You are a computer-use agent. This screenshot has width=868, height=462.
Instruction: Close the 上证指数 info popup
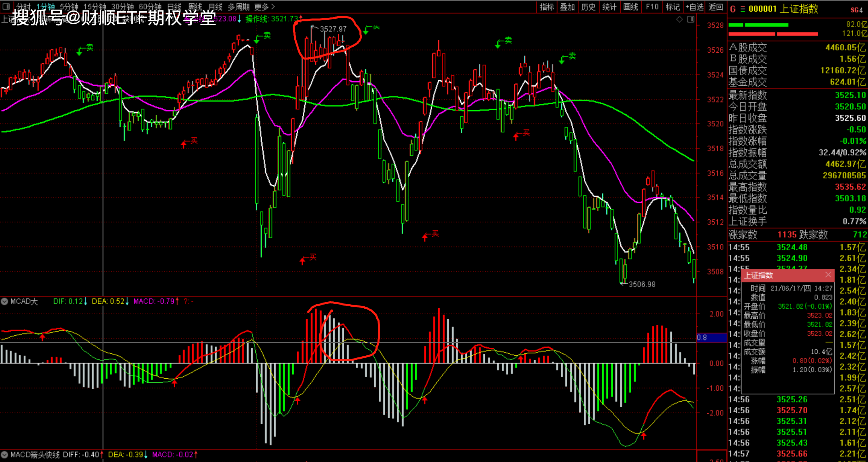(828, 275)
